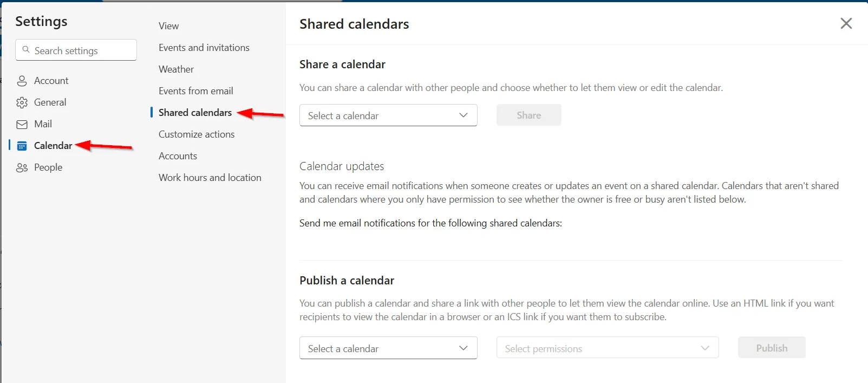The width and height of the screenshot is (868, 383).
Task: Click the General gear icon
Action: point(22,102)
